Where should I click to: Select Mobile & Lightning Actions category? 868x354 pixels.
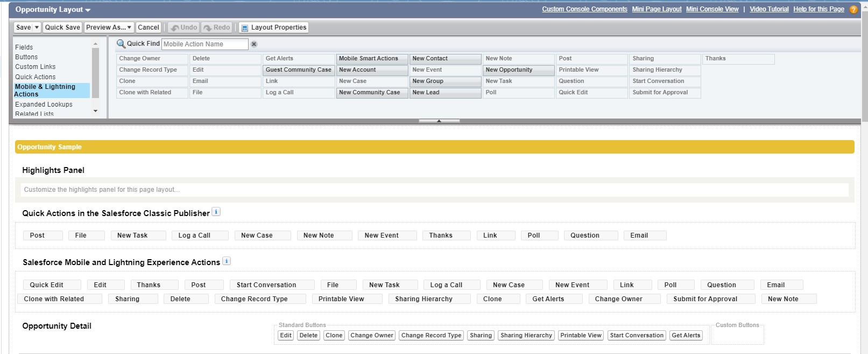click(52, 91)
